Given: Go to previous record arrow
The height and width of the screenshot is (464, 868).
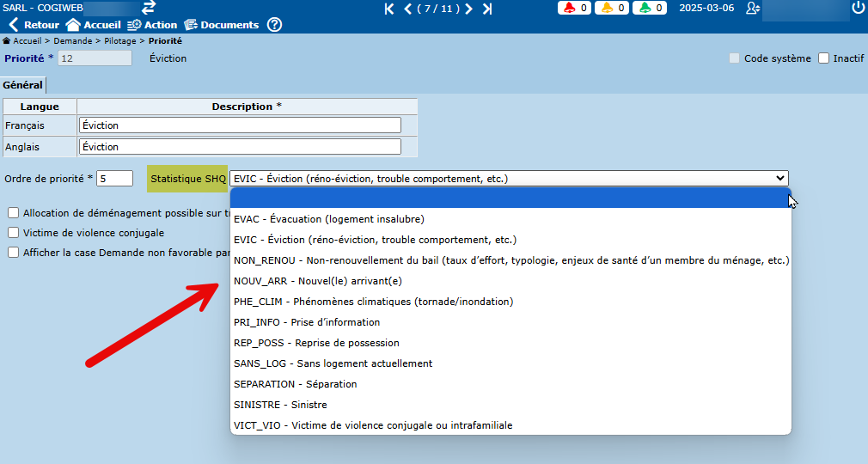Looking at the screenshot, I should (x=408, y=9).
